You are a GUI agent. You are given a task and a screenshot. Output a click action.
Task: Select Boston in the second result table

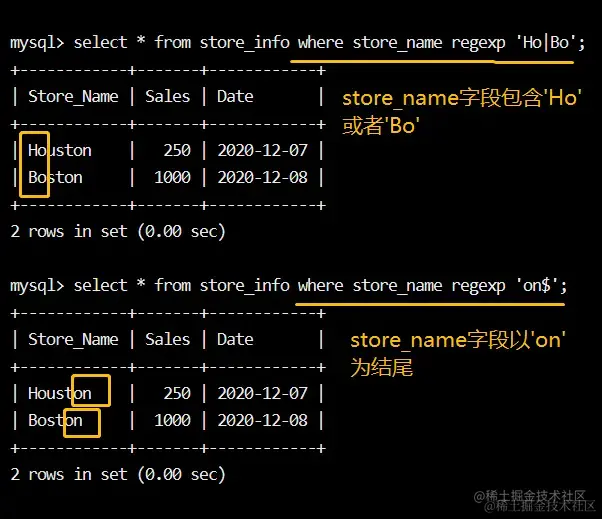click(55, 421)
